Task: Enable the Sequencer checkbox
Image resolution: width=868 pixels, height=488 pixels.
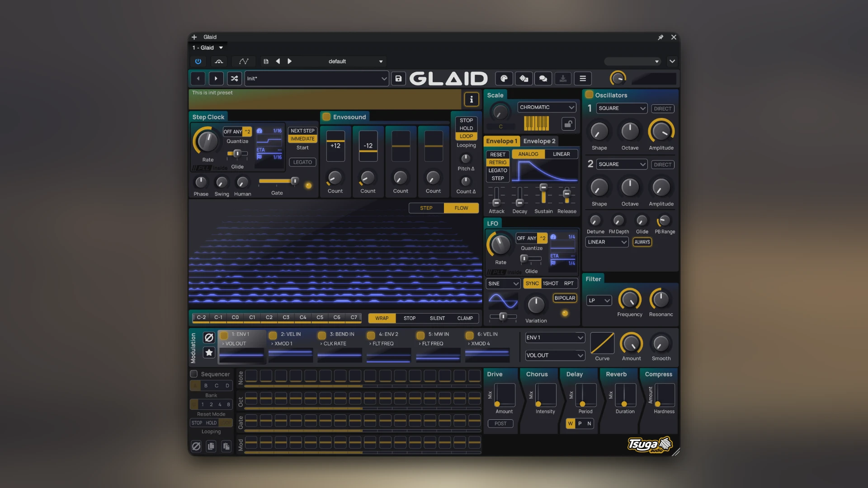Action: coord(194,374)
